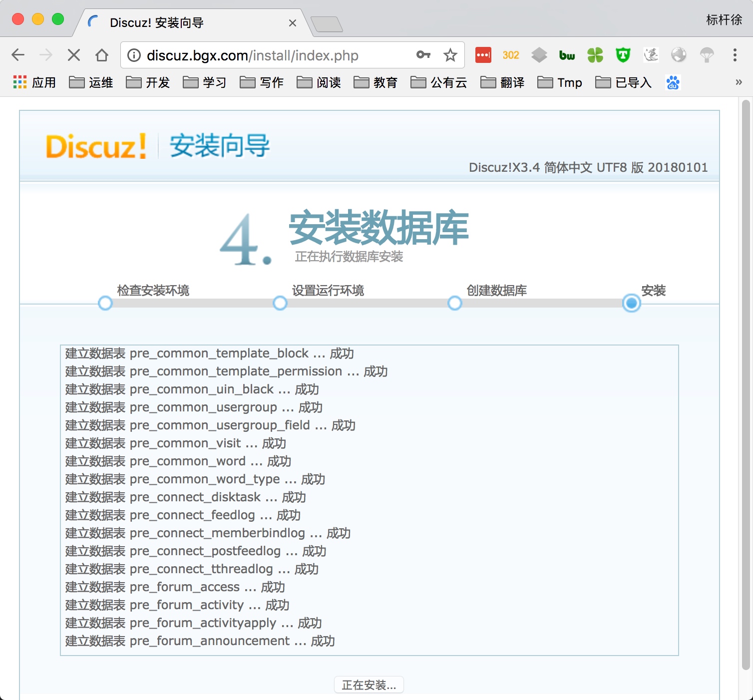Close the Discuz! 安装向导 tab
The image size is (753, 700).
[293, 23]
